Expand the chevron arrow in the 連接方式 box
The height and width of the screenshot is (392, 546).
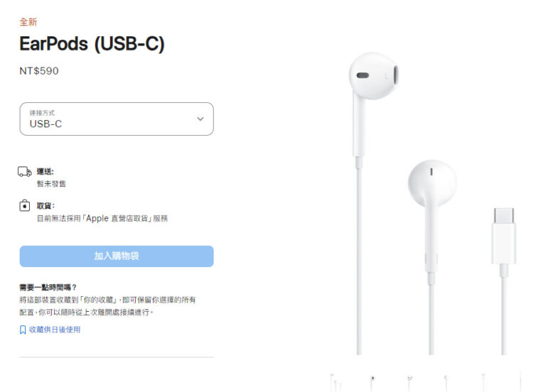(x=200, y=119)
